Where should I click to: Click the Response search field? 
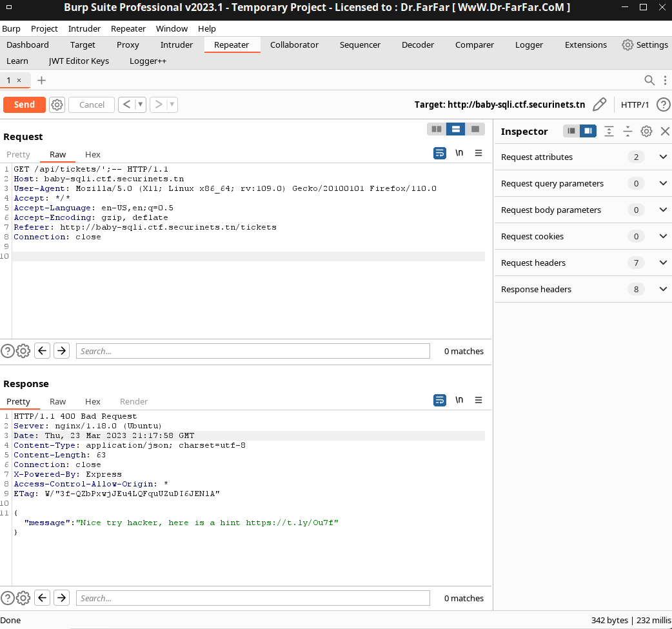coord(253,598)
